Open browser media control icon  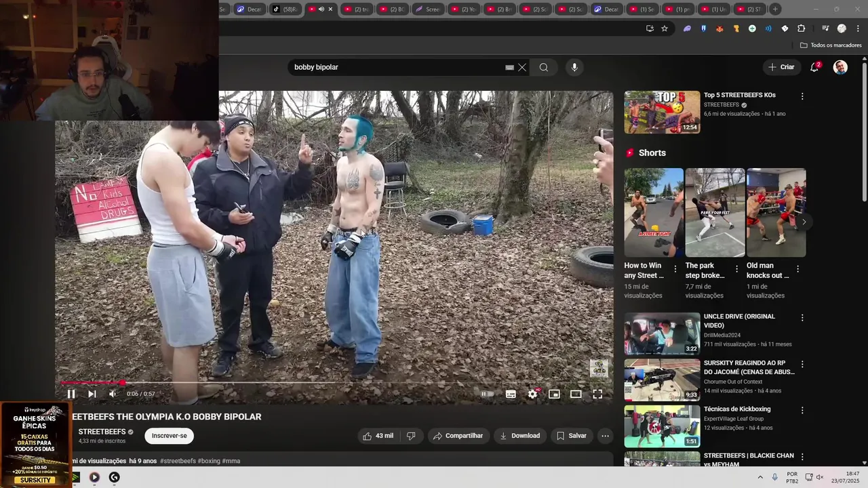click(825, 28)
